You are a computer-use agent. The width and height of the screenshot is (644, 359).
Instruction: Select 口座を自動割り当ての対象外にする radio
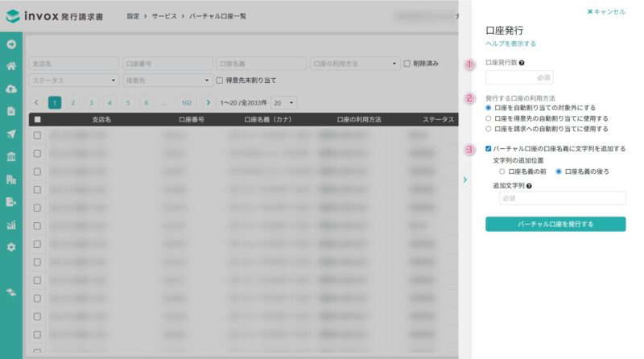[x=489, y=108]
